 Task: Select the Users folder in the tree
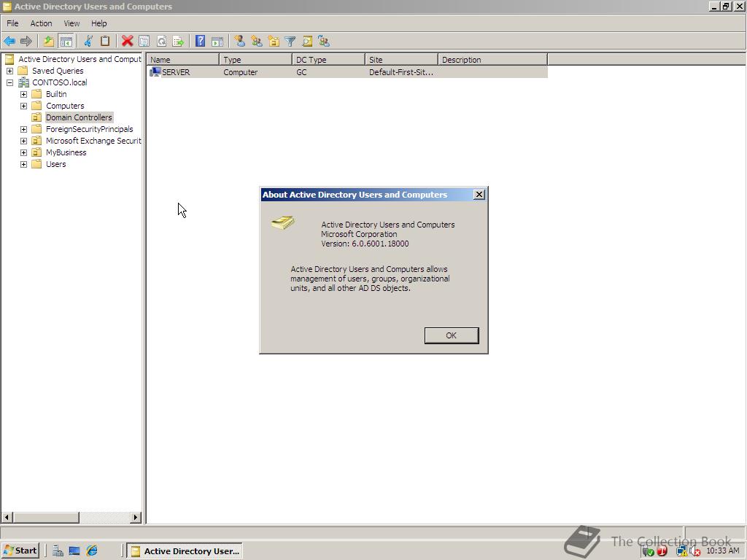tap(55, 164)
